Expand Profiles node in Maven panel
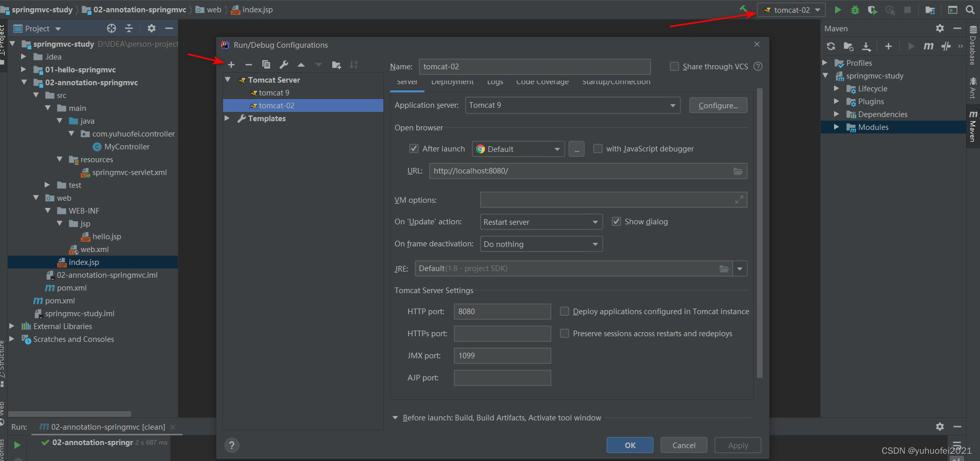This screenshot has width=980, height=461. coord(825,63)
